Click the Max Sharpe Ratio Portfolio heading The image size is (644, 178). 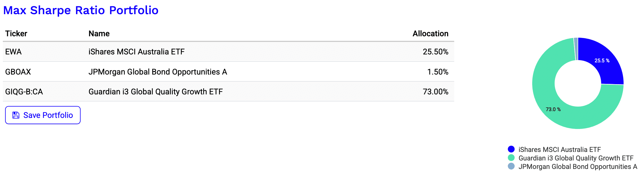click(x=81, y=10)
